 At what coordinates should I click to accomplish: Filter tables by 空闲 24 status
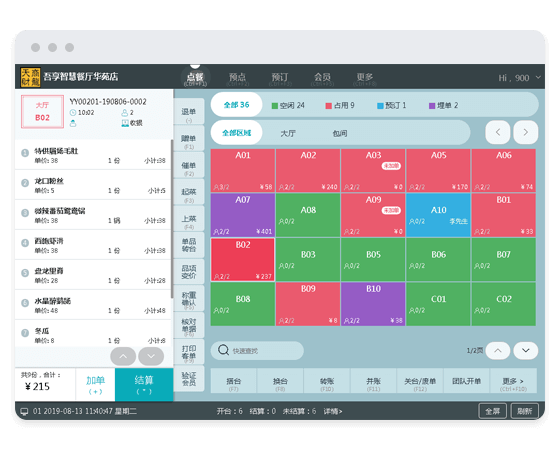(x=288, y=105)
